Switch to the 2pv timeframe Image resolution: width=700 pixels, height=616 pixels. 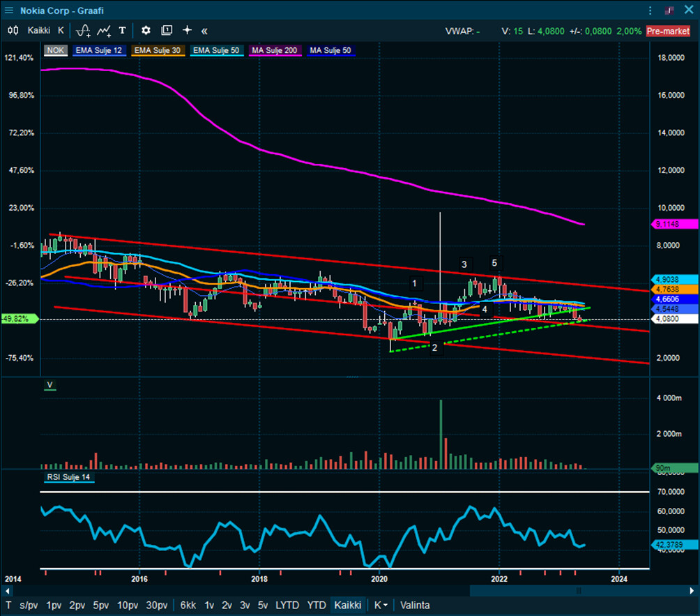[x=77, y=606]
